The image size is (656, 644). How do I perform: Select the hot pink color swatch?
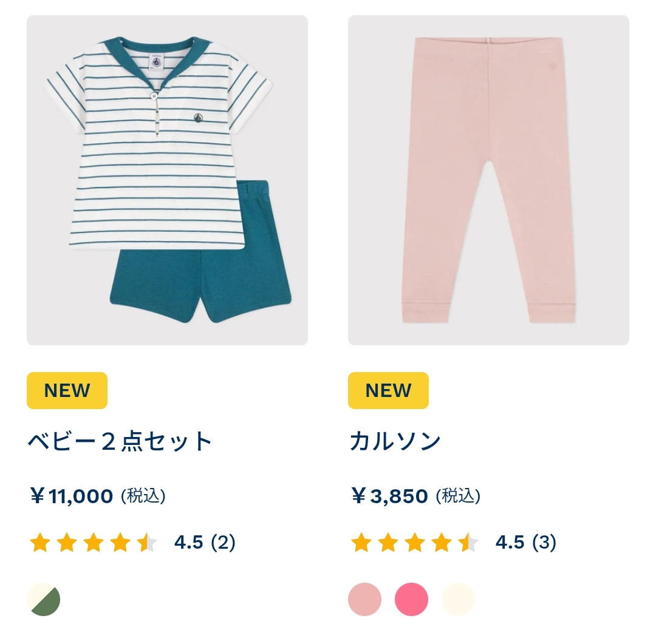(412, 599)
